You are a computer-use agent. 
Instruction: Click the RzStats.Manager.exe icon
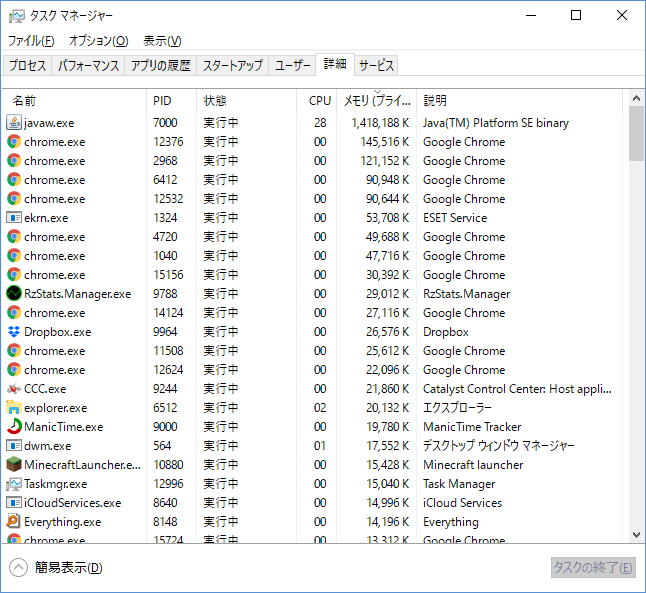(x=14, y=293)
